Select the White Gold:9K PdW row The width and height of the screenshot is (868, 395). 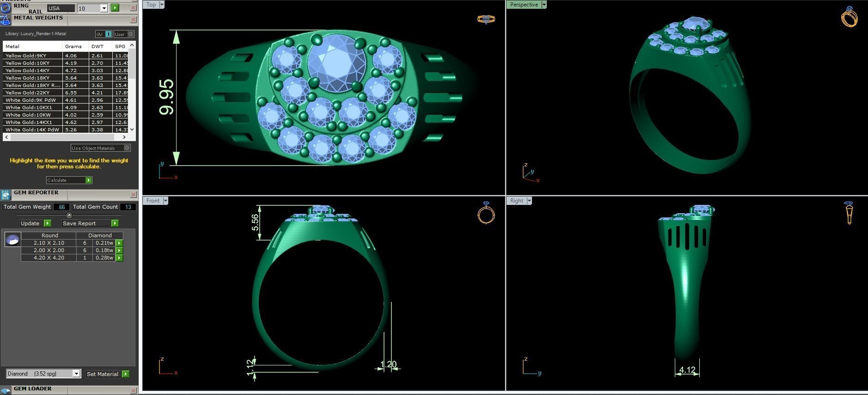tap(66, 100)
